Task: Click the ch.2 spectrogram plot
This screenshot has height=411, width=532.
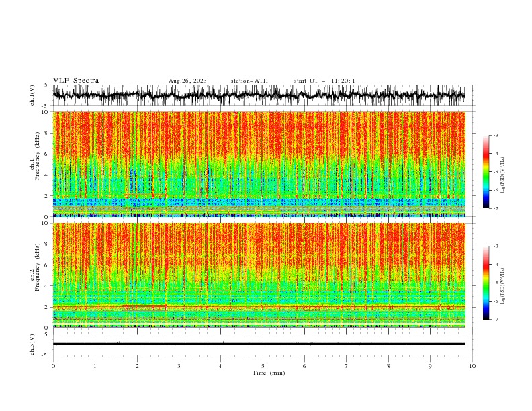Action: 259,275
